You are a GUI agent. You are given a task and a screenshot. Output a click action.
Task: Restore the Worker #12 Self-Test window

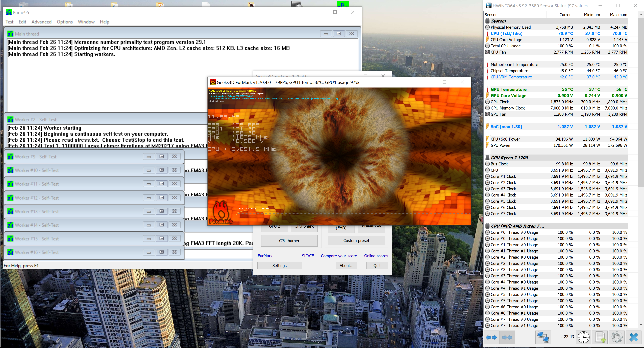161,198
